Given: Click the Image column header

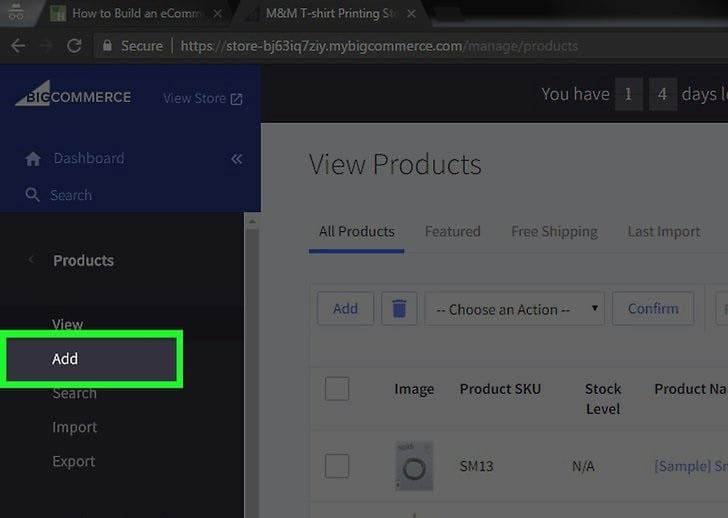Looking at the screenshot, I should coord(414,389).
